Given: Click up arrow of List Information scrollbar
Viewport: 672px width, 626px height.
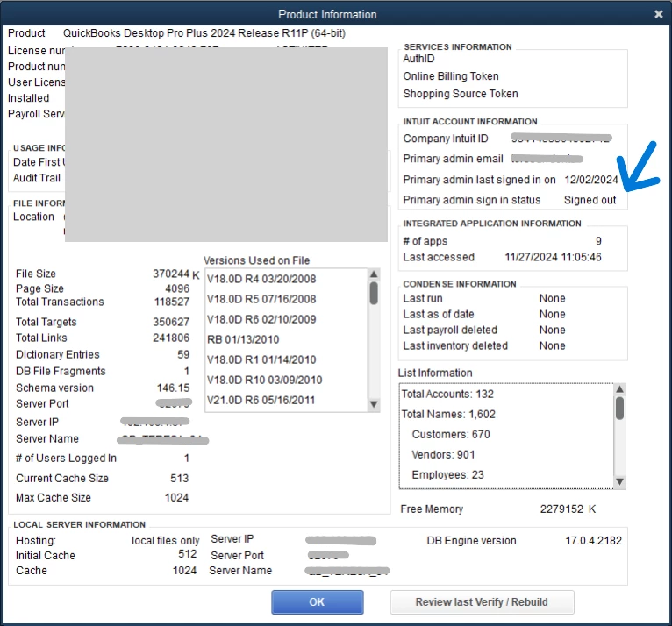Looking at the screenshot, I should tap(619, 388).
